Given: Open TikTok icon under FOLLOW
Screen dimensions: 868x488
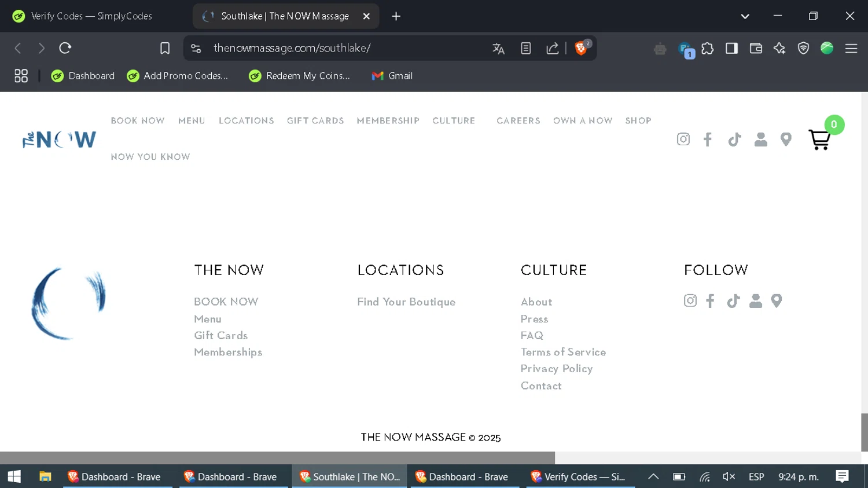Looking at the screenshot, I should pos(733,301).
